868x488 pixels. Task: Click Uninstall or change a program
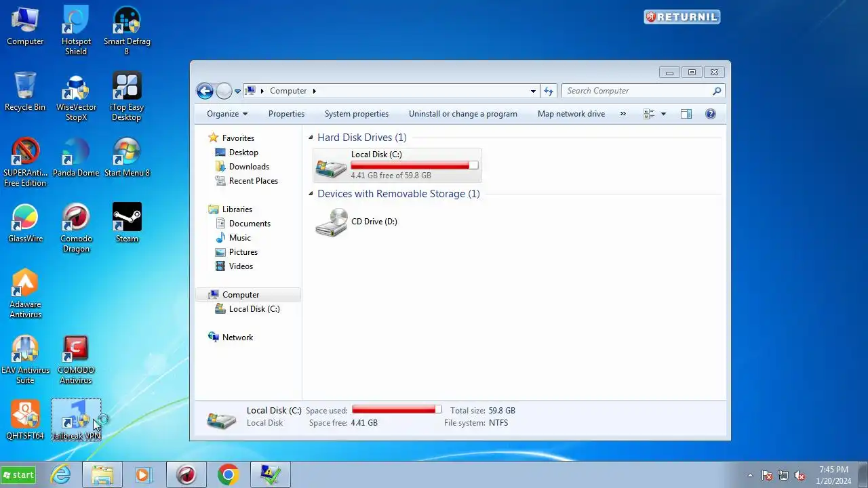(x=463, y=114)
